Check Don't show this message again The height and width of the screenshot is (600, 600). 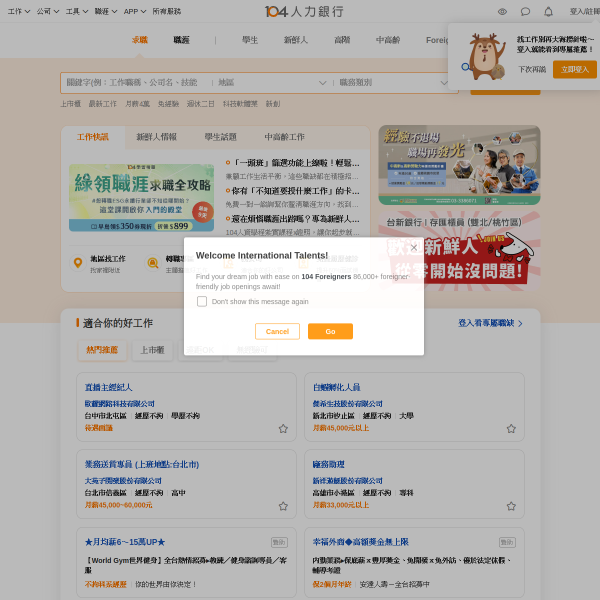[x=202, y=301]
